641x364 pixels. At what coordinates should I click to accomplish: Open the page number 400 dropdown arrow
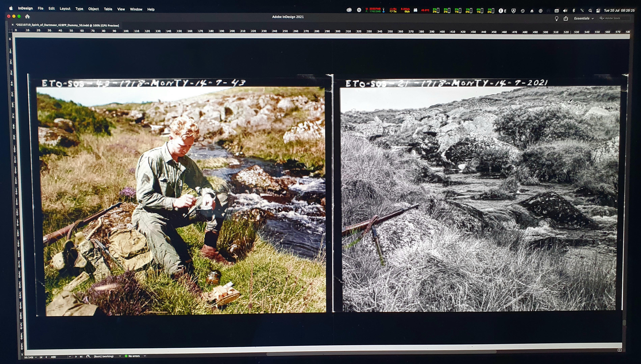70,357
